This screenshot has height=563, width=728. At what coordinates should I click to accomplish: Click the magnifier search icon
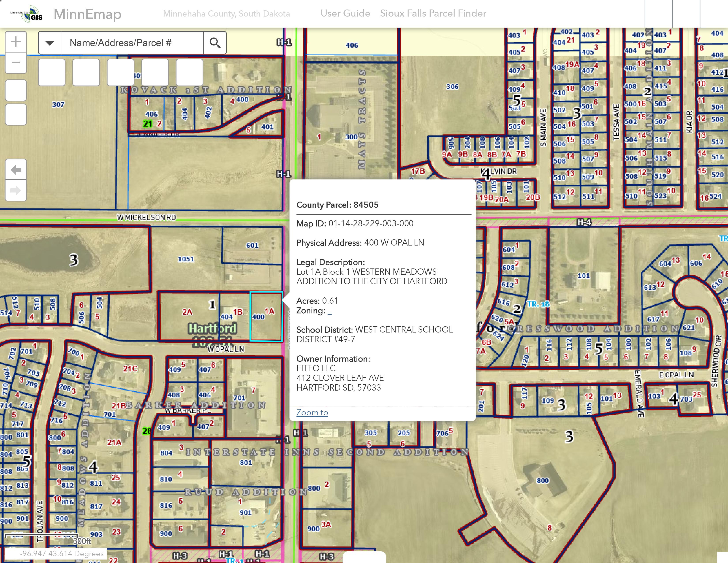point(215,43)
